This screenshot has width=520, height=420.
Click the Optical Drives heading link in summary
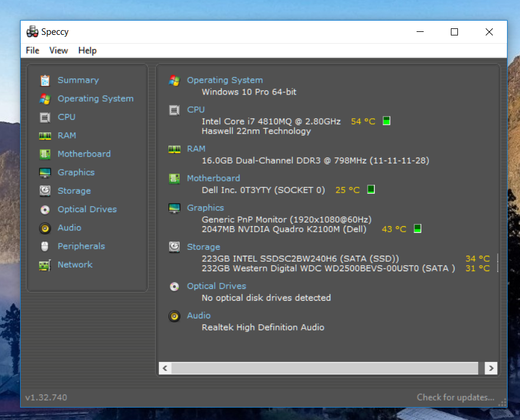[216, 286]
